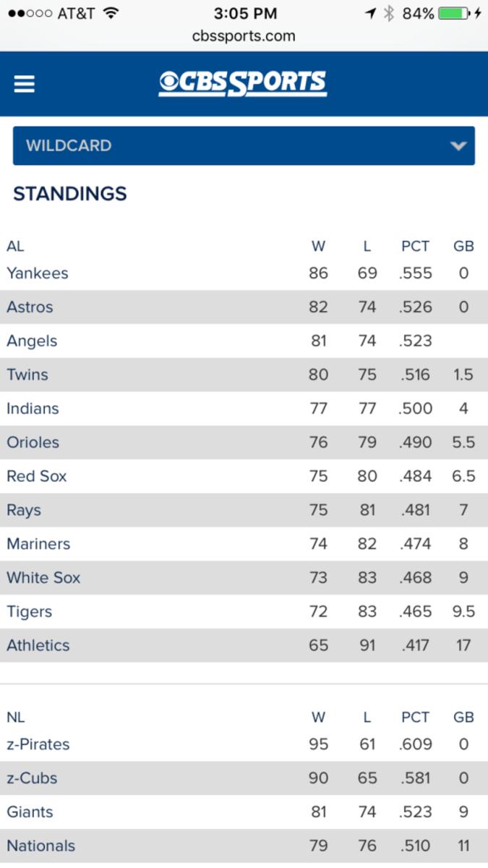Sort teams by the W column
The width and height of the screenshot is (488, 868).
pos(319,246)
